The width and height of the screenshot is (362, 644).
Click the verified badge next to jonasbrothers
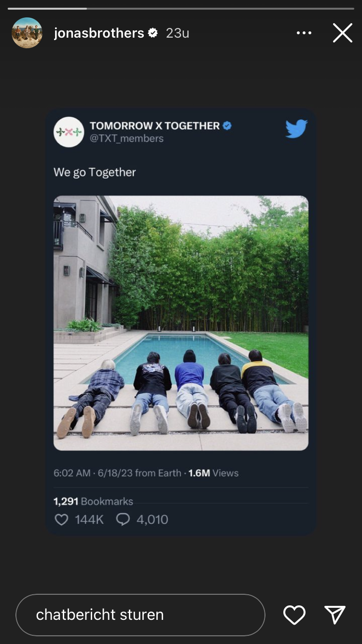click(153, 33)
